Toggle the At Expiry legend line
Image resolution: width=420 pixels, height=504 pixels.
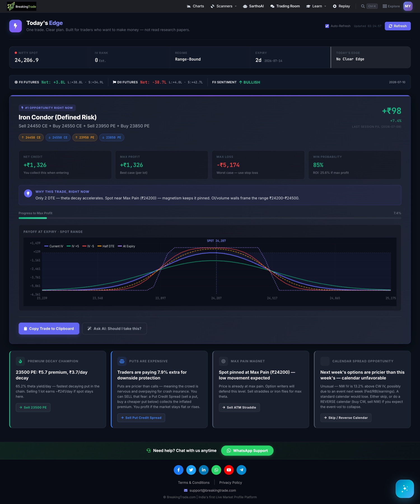[127, 246]
